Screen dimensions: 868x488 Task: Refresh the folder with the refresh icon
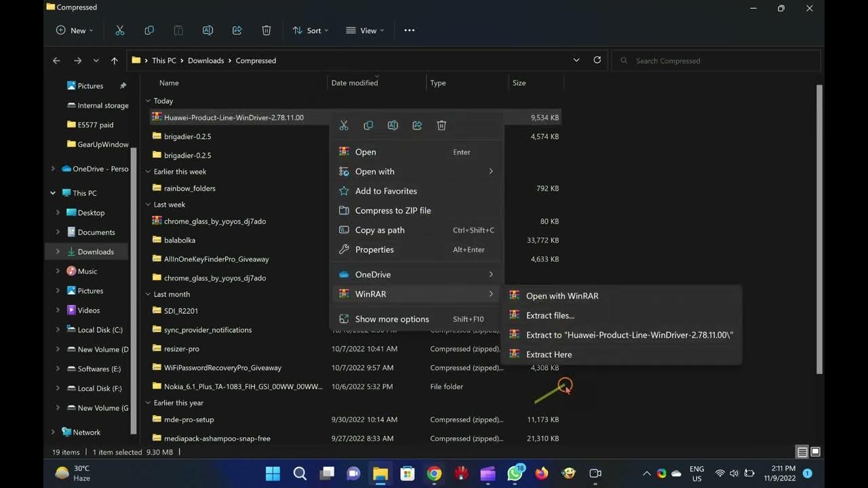[597, 60]
